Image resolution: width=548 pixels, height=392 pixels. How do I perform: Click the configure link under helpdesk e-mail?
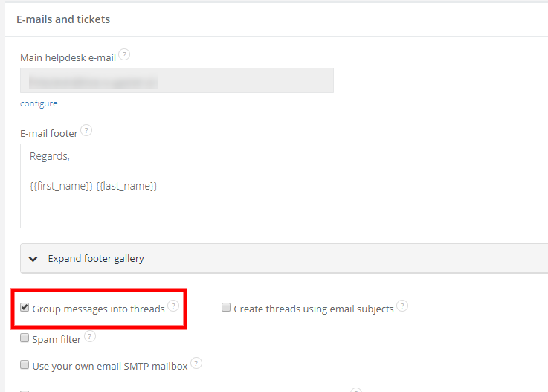point(39,103)
